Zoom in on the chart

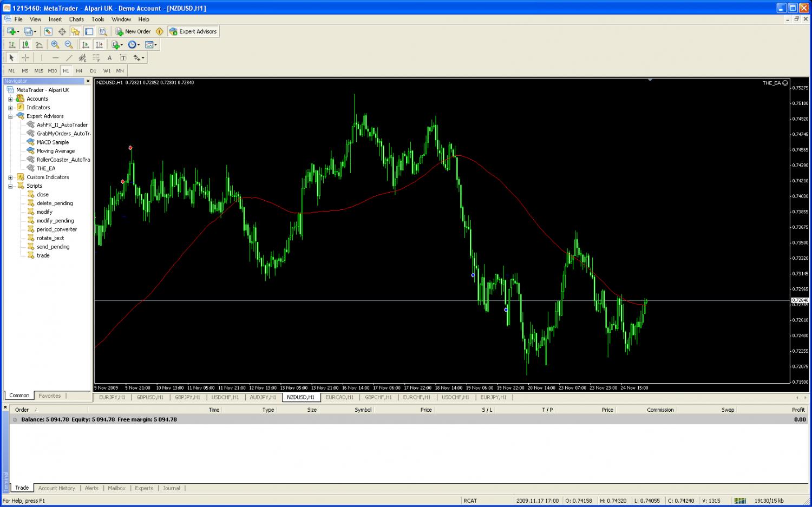click(55, 45)
